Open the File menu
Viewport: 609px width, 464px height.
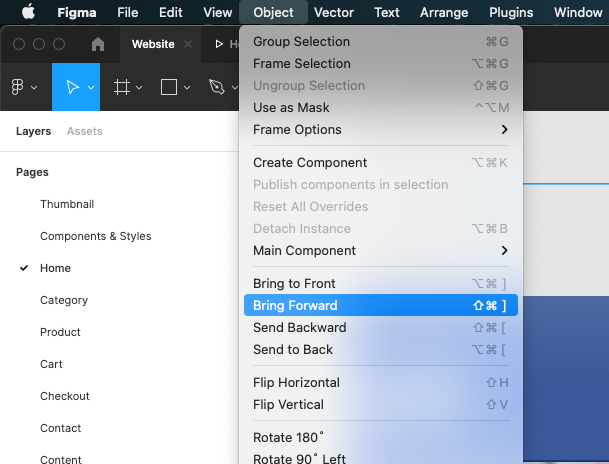pos(127,12)
